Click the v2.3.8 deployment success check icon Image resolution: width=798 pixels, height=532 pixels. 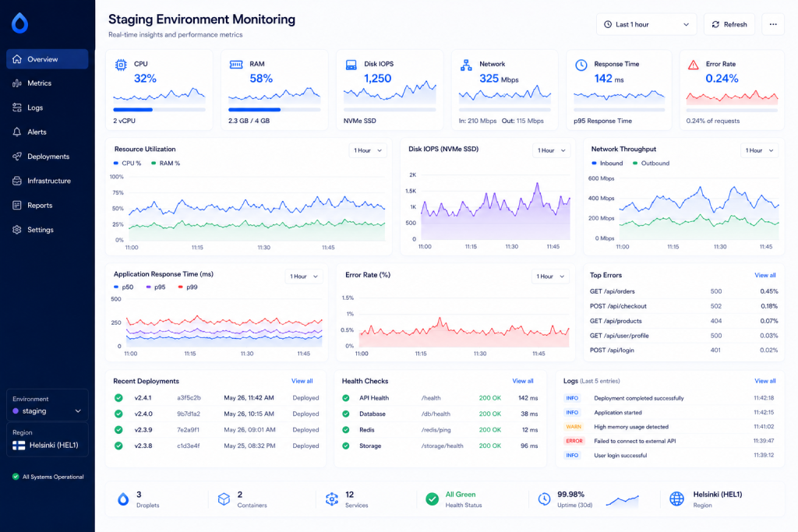point(118,446)
